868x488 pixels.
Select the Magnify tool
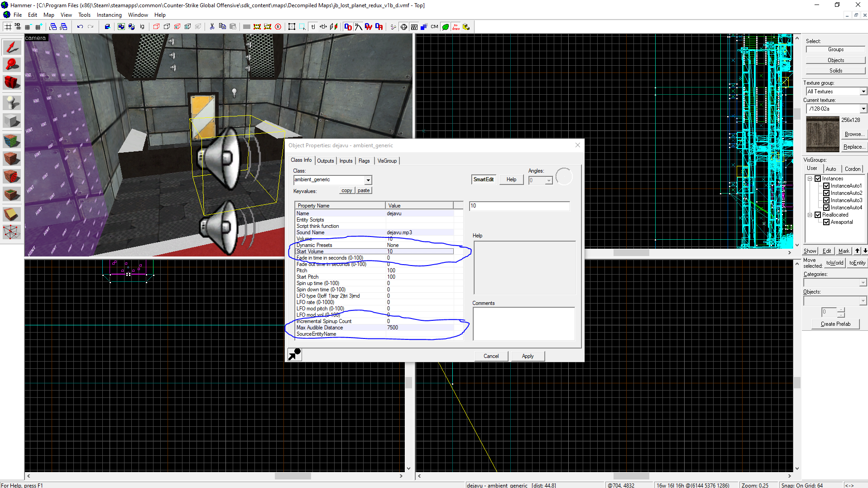click(12, 65)
